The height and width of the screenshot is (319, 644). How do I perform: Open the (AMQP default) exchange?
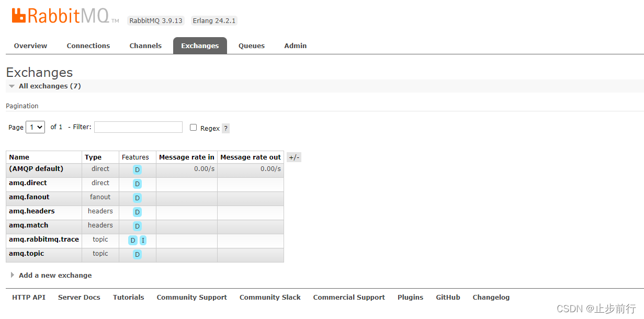[x=36, y=169]
